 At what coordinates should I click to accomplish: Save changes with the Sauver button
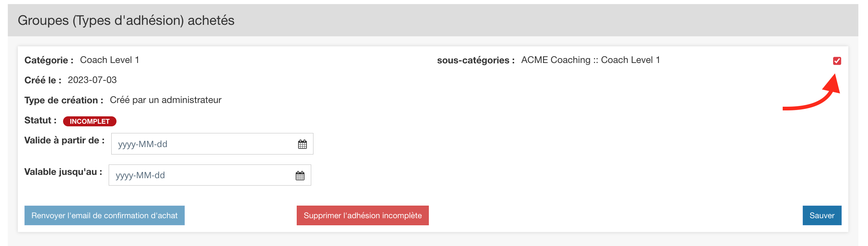click(x=822, y=216)
